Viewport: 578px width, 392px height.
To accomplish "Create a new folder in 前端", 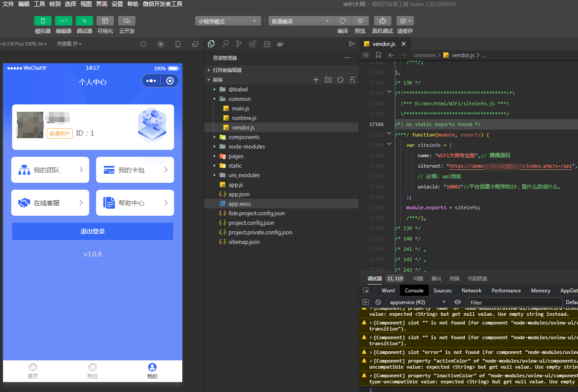I will (x=328, y=80).
